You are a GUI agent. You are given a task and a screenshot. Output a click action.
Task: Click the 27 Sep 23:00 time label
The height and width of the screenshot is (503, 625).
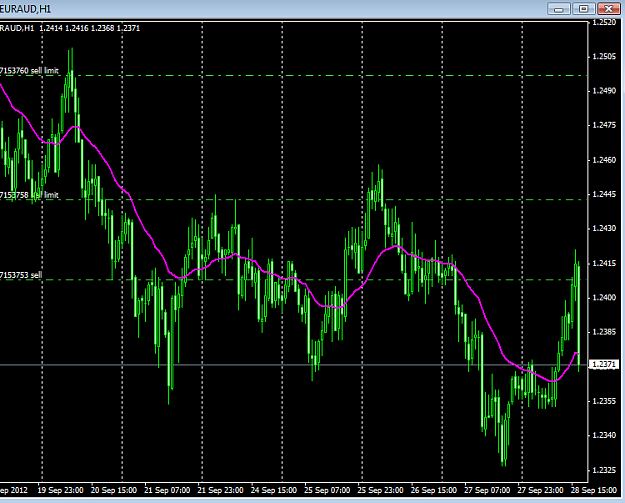[540, 490]
